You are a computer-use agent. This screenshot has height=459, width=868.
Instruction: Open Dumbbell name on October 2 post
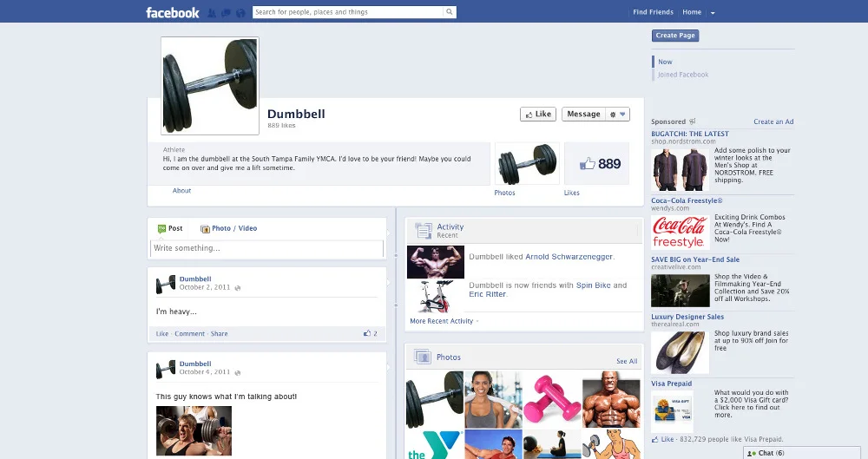coord(195,279)
